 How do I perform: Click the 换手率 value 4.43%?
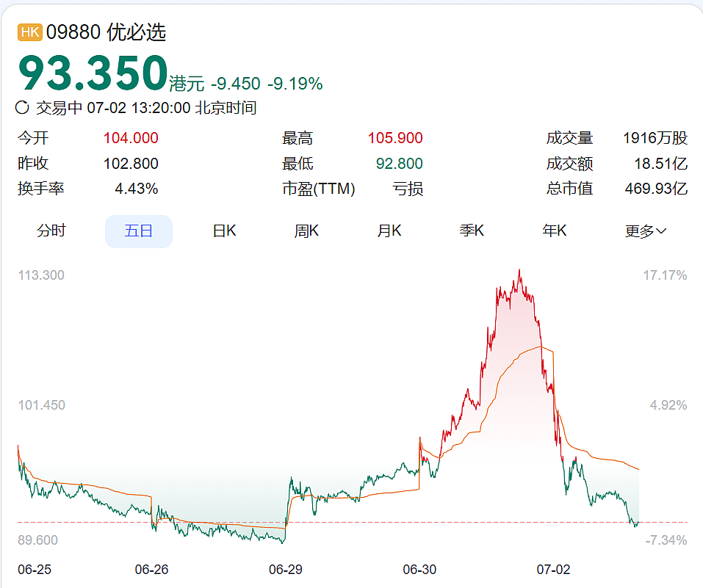[137, 189]
